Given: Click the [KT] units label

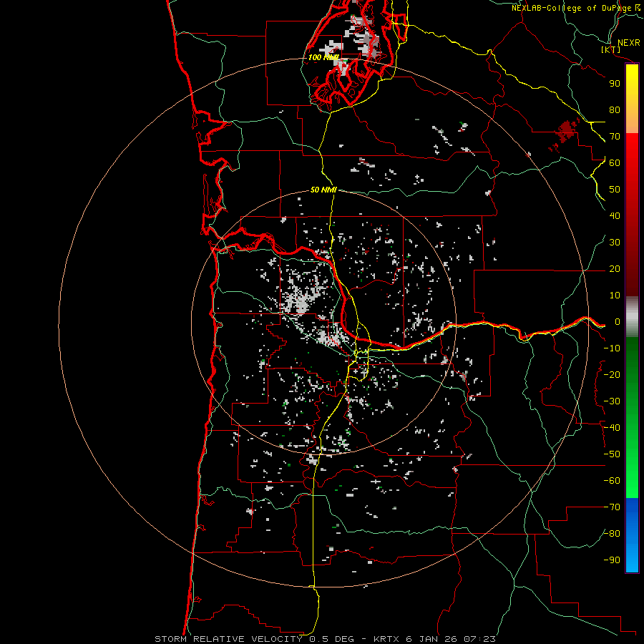Looking at the screenshot, I should (x=611, y=49).
